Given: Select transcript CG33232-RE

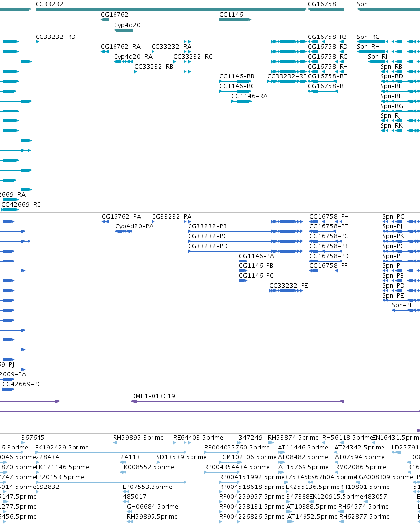Looking at the screenshot, I should coord(287,76).
